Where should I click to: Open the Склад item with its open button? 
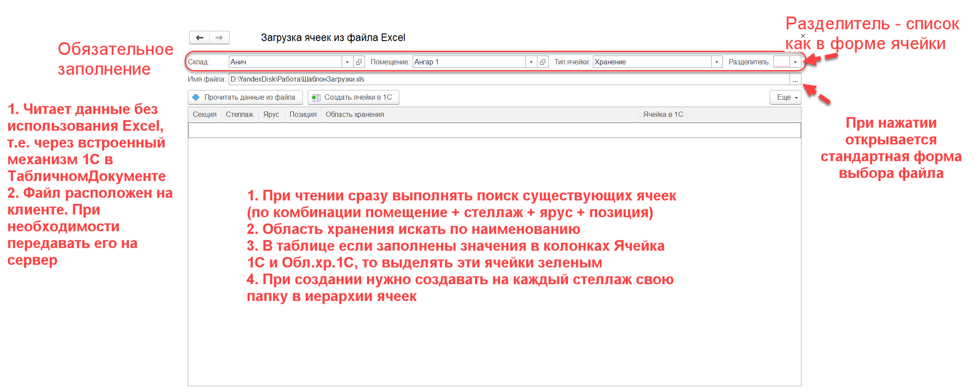click(359, 62)
